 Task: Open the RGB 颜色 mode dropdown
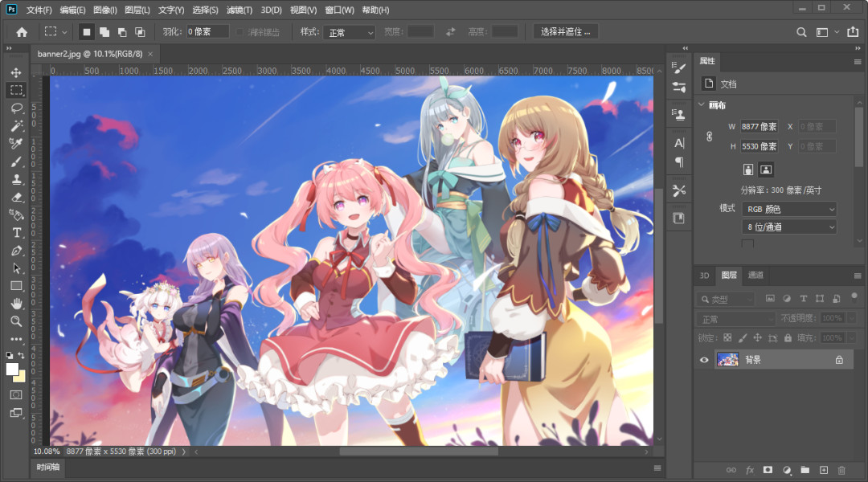(789, 209)
